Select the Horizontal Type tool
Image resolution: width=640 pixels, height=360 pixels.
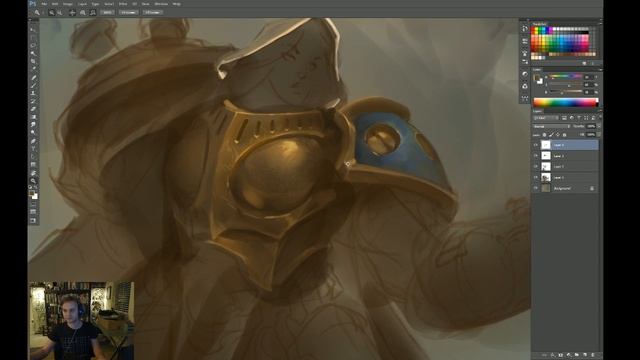point(33,149)
